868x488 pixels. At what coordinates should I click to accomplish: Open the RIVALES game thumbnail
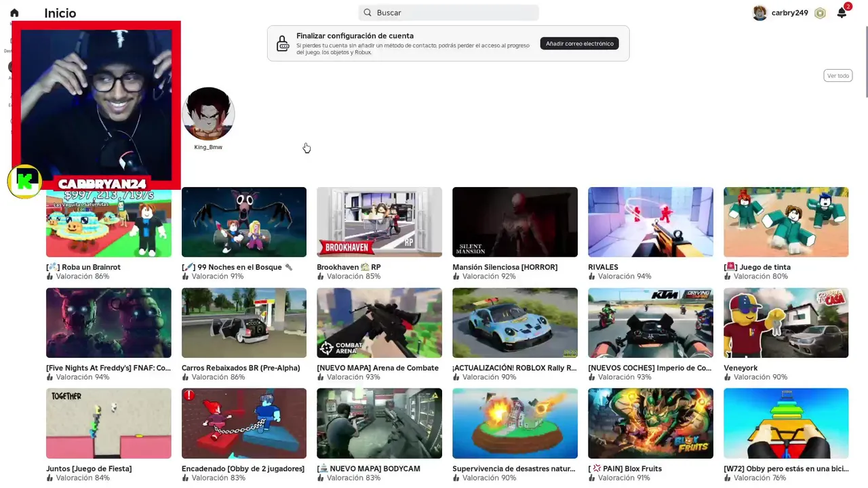(651, 222)
